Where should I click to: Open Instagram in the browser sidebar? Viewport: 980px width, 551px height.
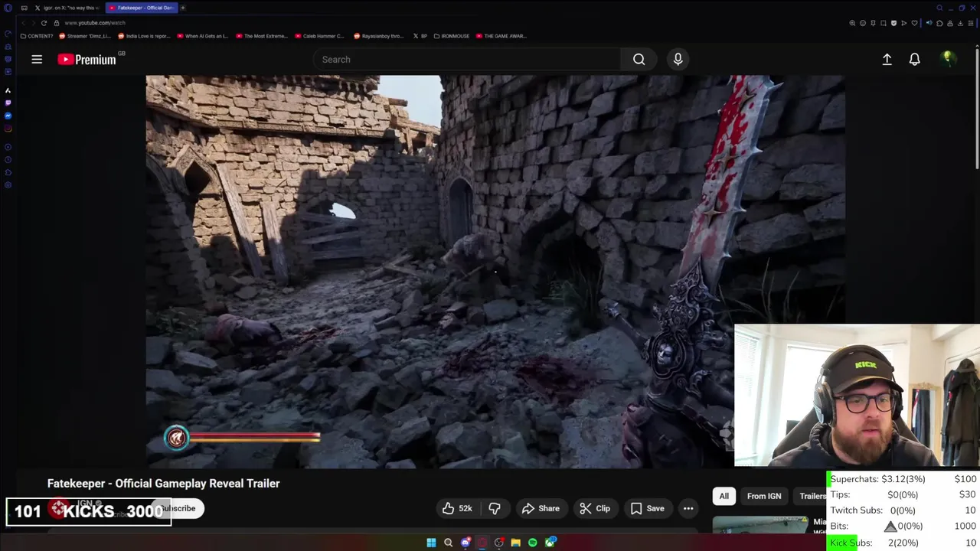pos(8,129)
